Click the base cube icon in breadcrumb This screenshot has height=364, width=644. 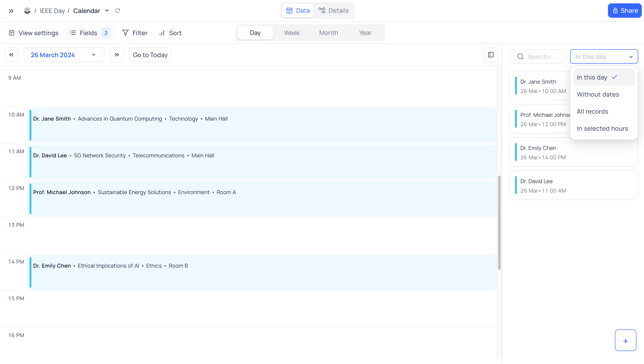click(x=27, y=11)
